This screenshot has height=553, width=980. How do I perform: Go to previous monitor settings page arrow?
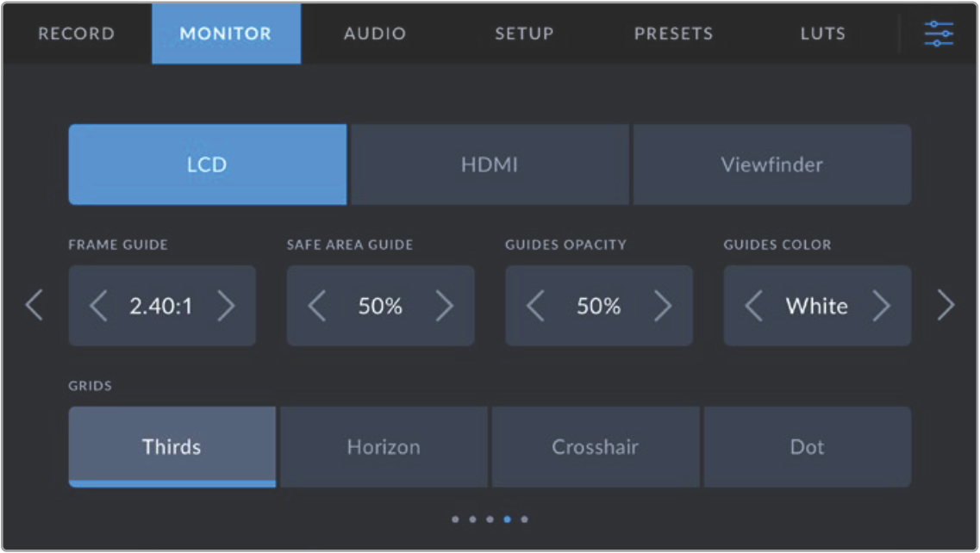click(34, 306)
